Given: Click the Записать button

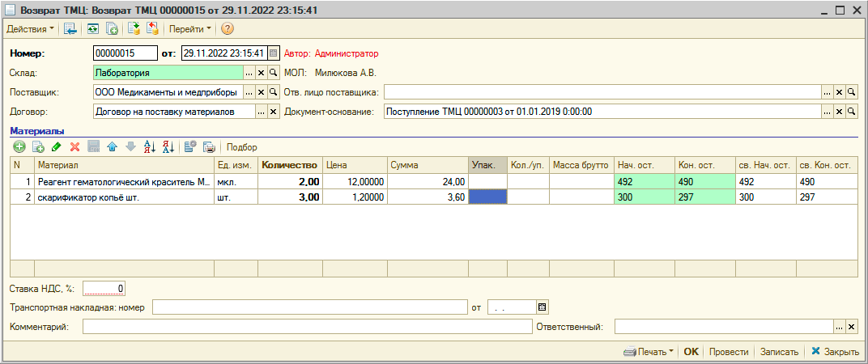Looking at the screenshot, I should point(779,352).
